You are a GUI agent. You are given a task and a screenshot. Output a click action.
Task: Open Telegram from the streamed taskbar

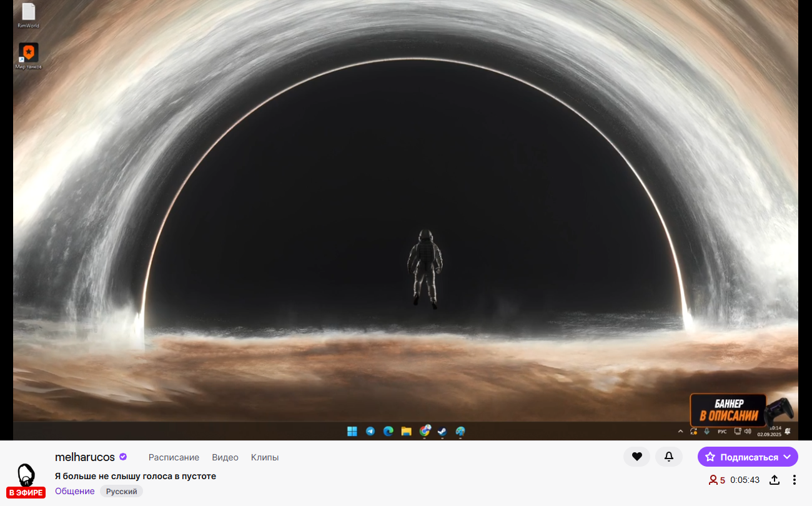click(370, 431)
